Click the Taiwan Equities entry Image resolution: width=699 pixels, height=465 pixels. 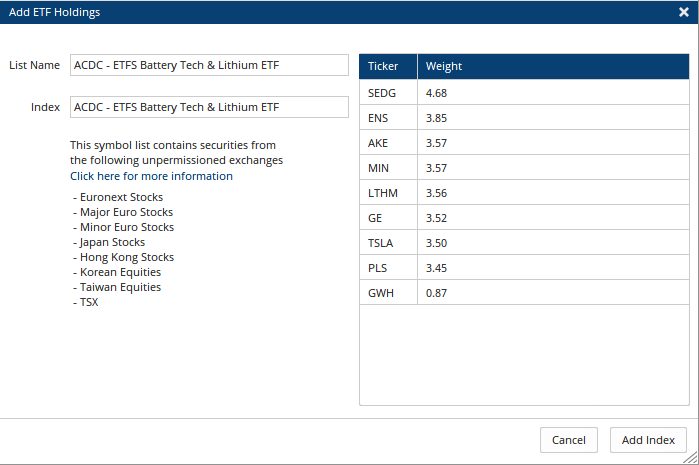(117, 287)
